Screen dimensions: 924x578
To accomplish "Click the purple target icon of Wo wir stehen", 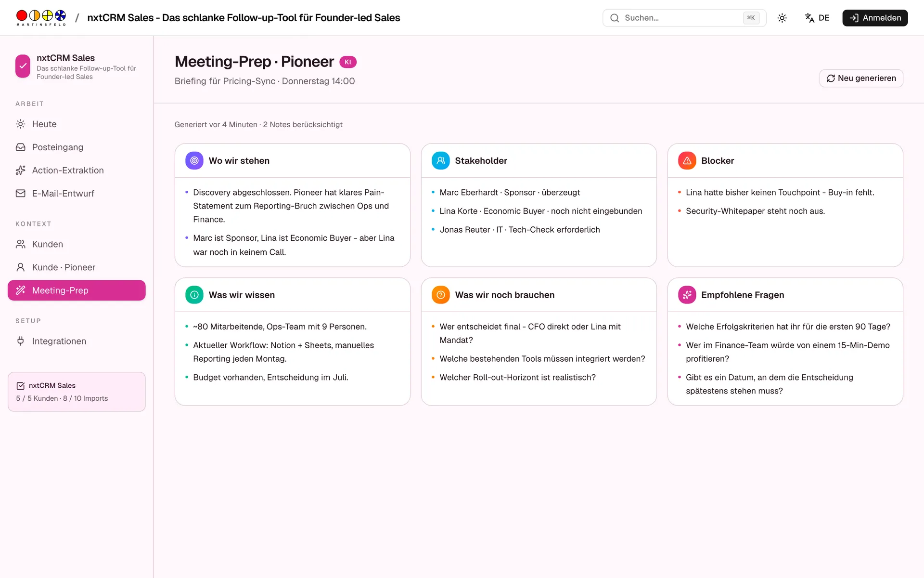I will [x=194, y=160].
